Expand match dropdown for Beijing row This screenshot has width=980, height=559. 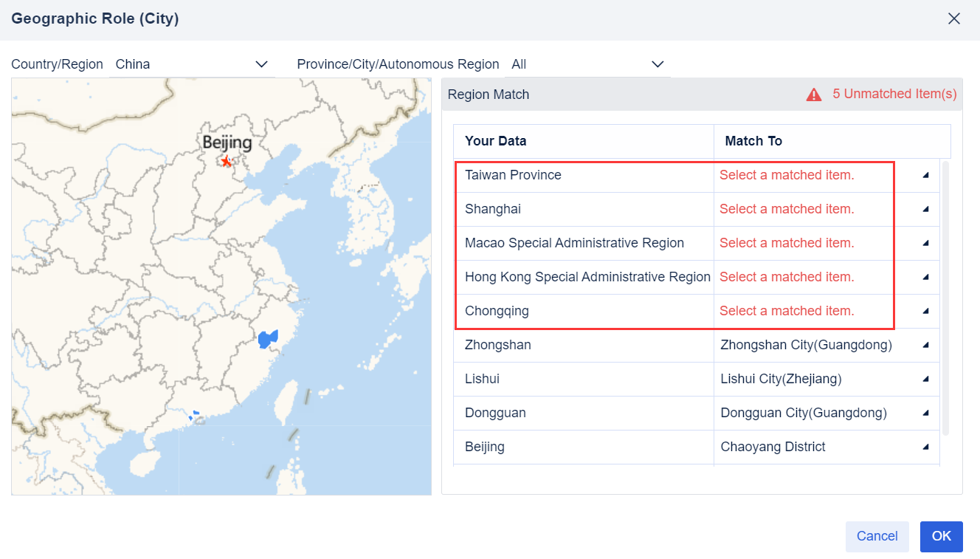coord(925,447)
